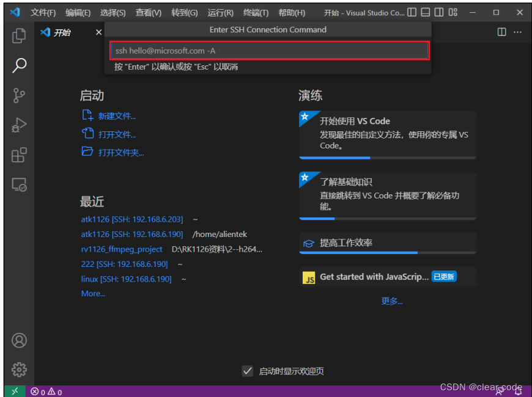Toggle 启动时显示欢迎页 checkbox
This screenshot has height=397, width=532.
pyautogui.click(x=247, y=371)
